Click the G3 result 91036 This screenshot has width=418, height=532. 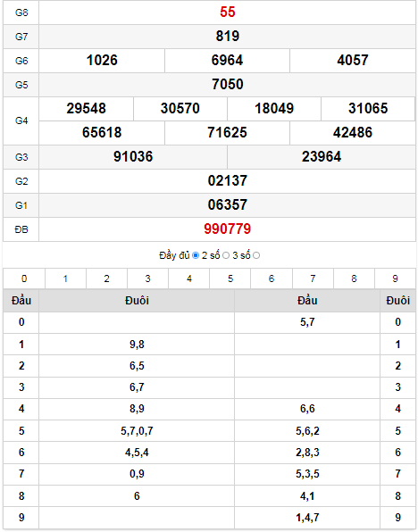tap(133, 157)
